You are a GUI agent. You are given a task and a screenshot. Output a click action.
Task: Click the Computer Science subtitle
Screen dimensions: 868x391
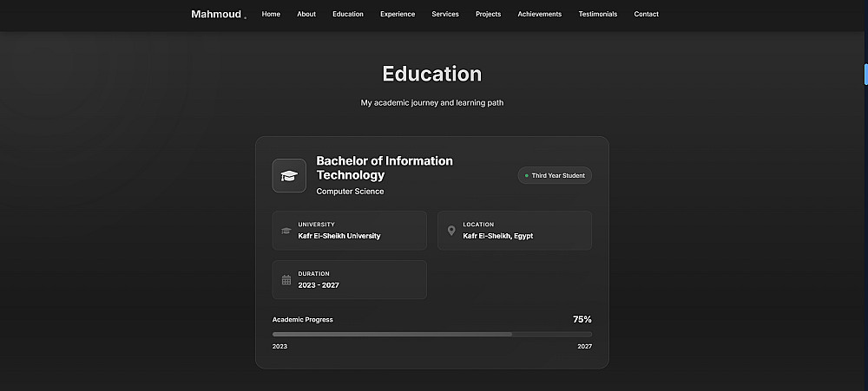coord(350,192)
